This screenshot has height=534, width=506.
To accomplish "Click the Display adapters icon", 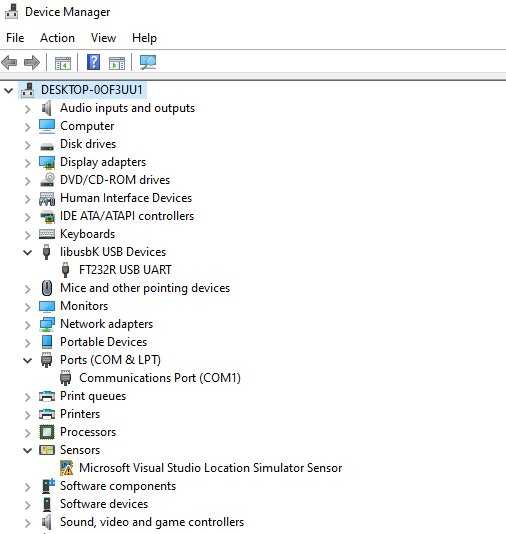I will [x=47, y=162].
